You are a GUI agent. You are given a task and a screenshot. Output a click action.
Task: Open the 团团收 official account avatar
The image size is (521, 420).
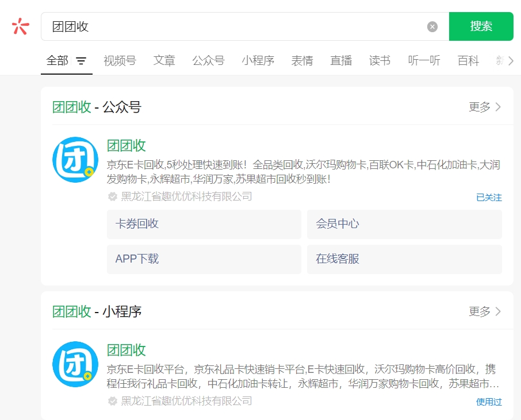(x=75, y=160)
